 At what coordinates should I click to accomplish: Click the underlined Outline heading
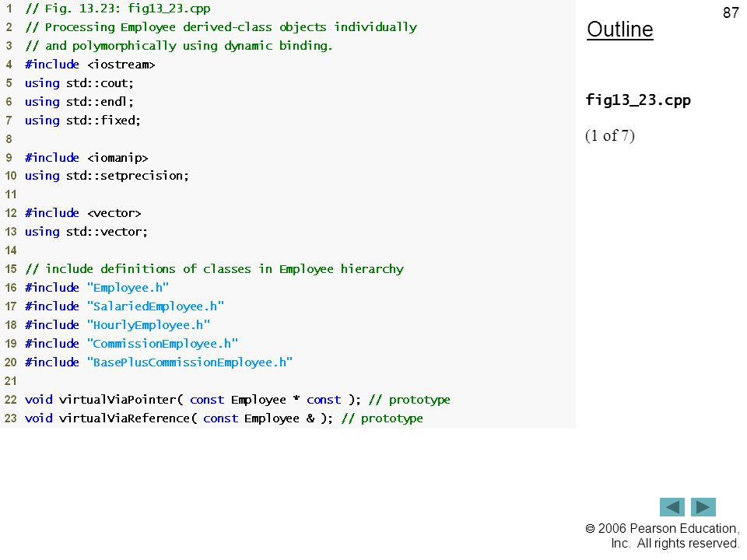point(620,30)
